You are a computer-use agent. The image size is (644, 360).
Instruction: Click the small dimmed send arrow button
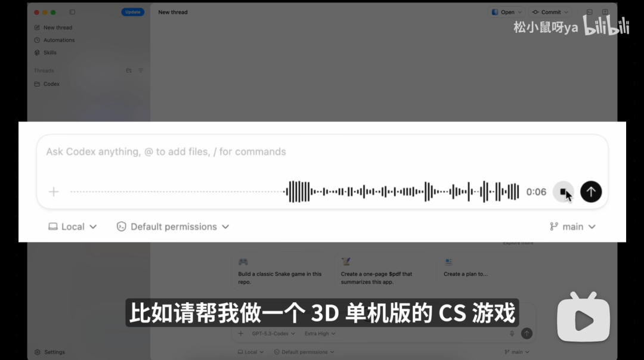(527, 334)
